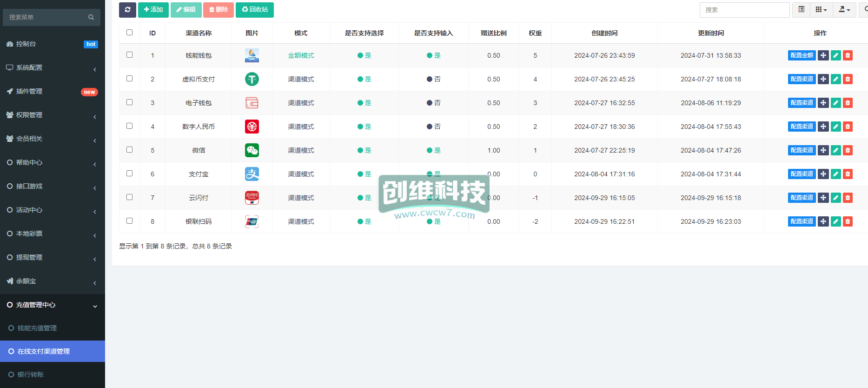Click drag-move icon for row 云闪付

823,198
